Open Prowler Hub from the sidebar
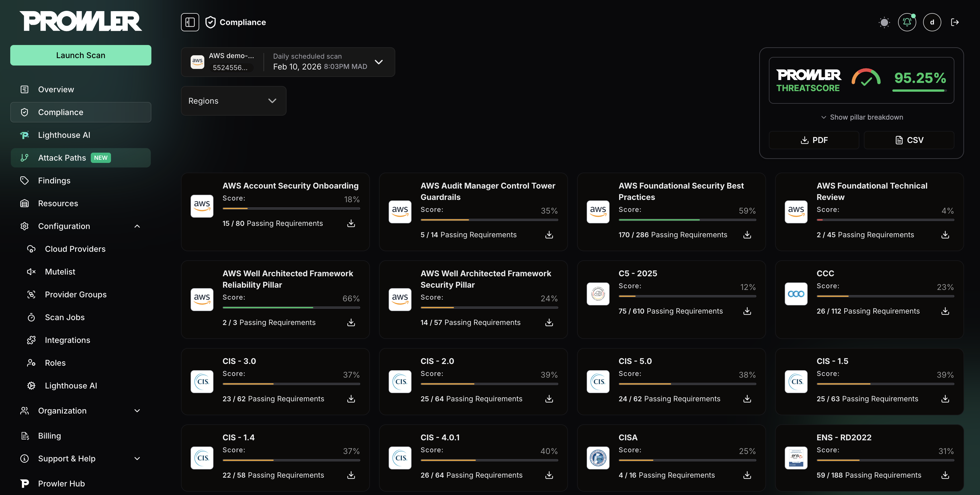Viewport: 980px width, 495px height. tap(61, 483)
